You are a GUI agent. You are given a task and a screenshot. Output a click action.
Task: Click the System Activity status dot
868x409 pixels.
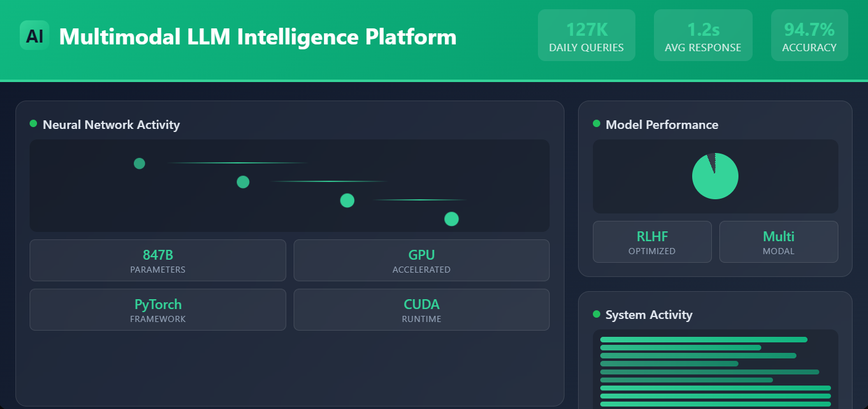coord(597,314)
